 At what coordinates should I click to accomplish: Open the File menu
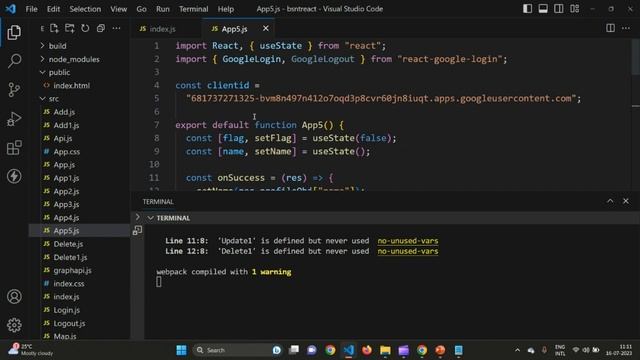[31, 9]
